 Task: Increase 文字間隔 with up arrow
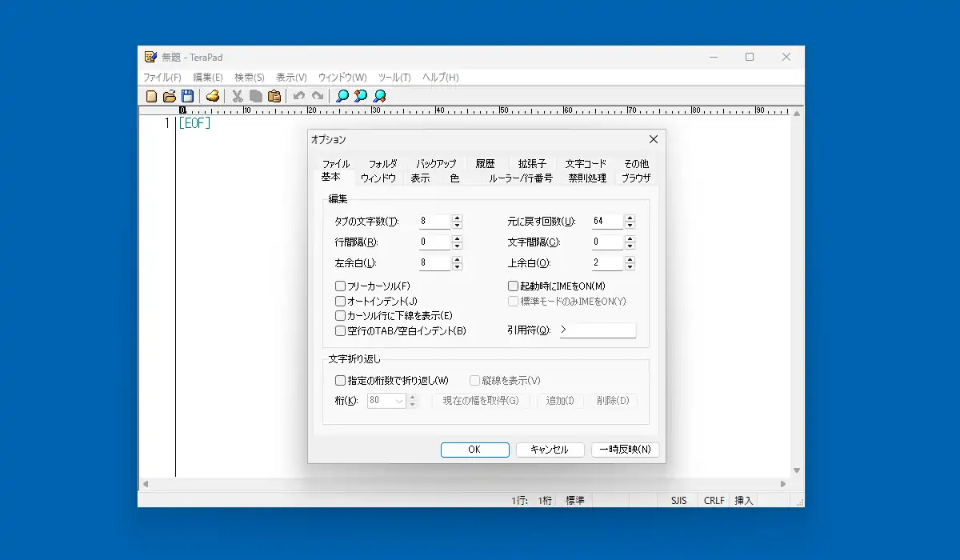630,238
